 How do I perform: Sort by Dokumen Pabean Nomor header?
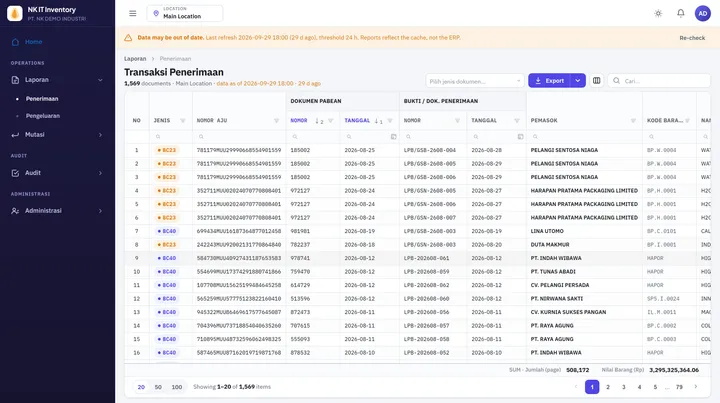[299, 121]
